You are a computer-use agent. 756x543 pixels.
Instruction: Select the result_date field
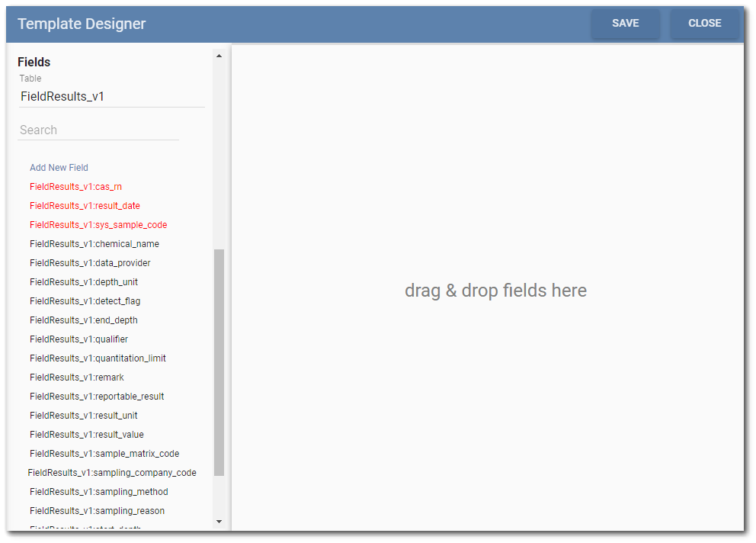coord(85,205)
